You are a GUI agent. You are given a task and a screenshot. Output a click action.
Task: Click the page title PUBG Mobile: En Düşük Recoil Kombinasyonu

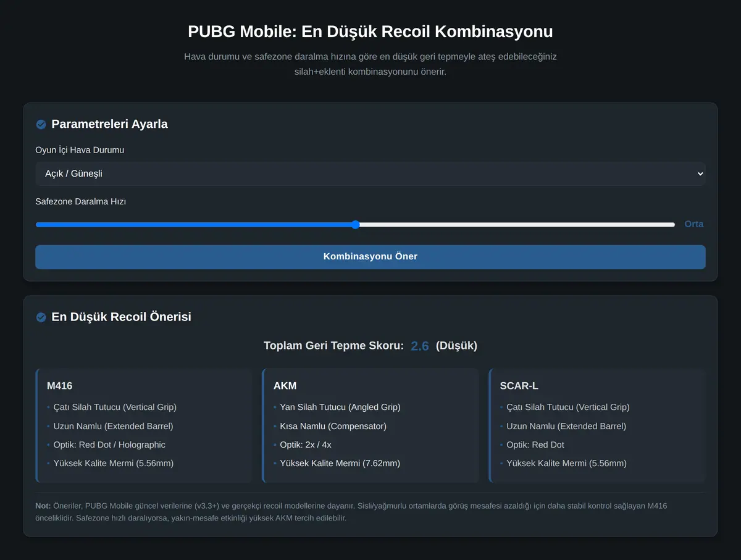point(371,31)
